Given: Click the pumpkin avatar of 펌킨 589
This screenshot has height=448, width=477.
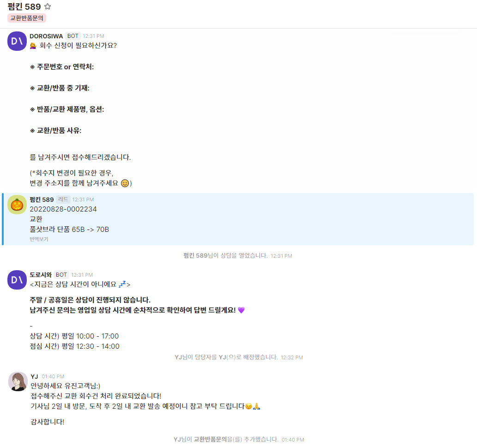Looking at the screenshot, I should (17, 205).
